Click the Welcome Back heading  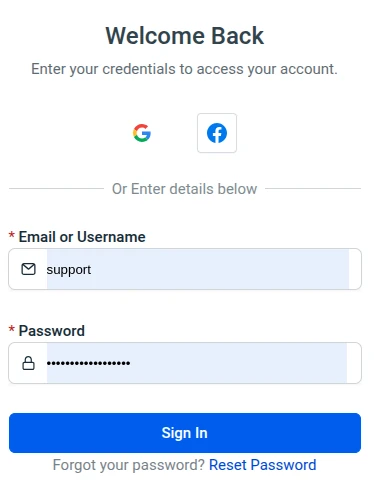coord(185,36)
